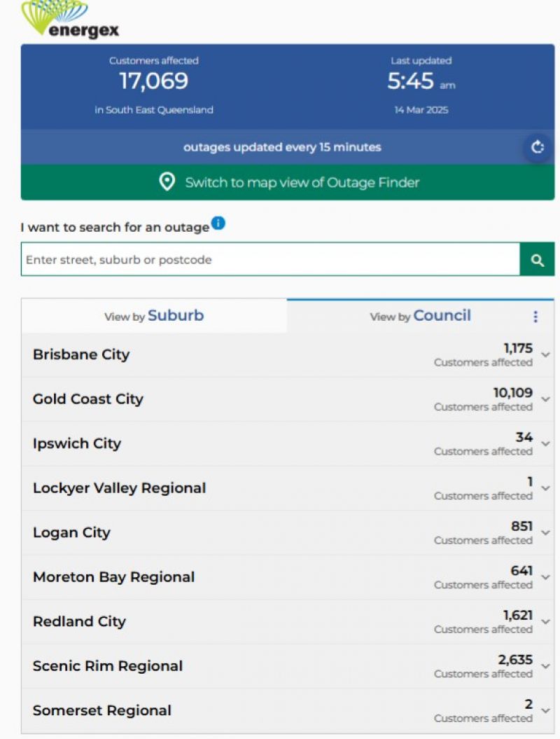Image resolution: width=560 pixels, height=739 pixels.
Task: Open the three-dot overflow menu
Action: (x=535, y=317)
